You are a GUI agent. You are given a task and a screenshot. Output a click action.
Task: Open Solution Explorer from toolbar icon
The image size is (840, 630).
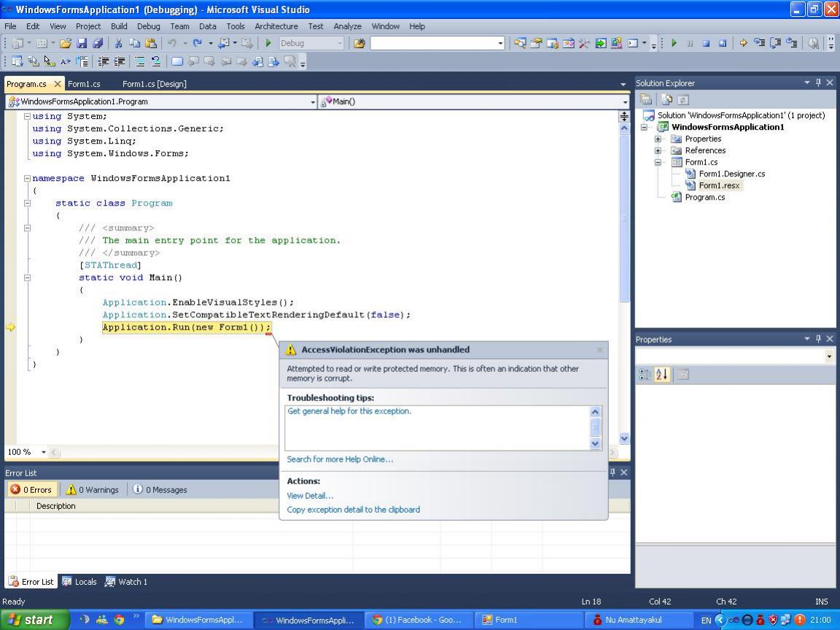click(x=520, y=44)
